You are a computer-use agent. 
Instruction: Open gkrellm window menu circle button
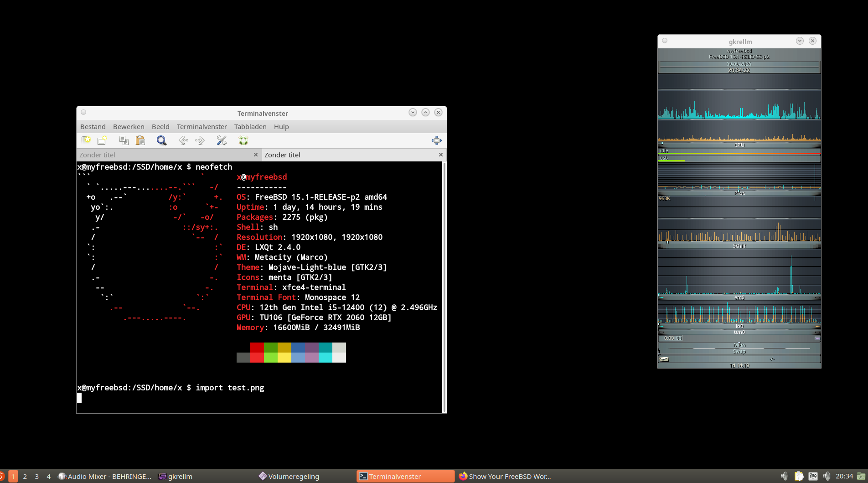tap(665, 41)
